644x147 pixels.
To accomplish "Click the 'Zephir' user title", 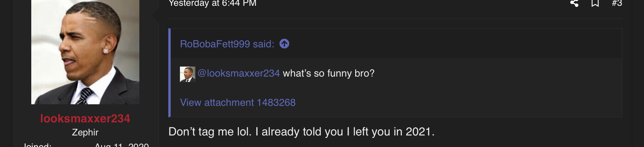I will [x=85, y=132].
